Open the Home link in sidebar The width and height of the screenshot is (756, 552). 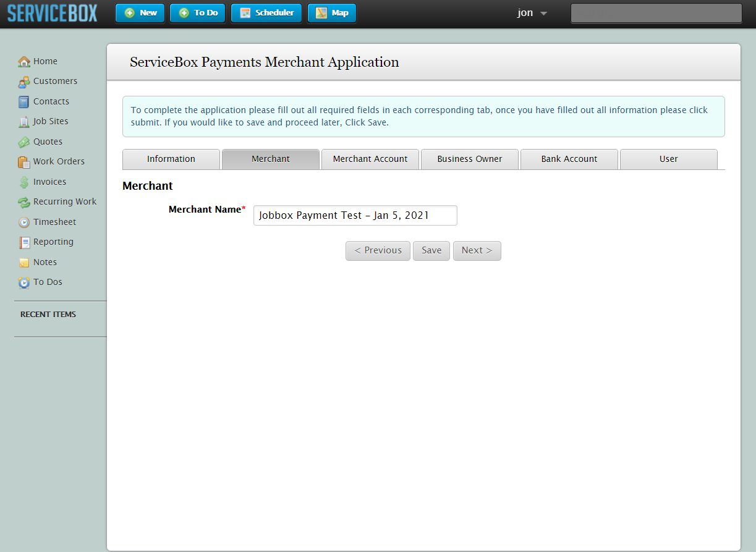tap(45, 61)
